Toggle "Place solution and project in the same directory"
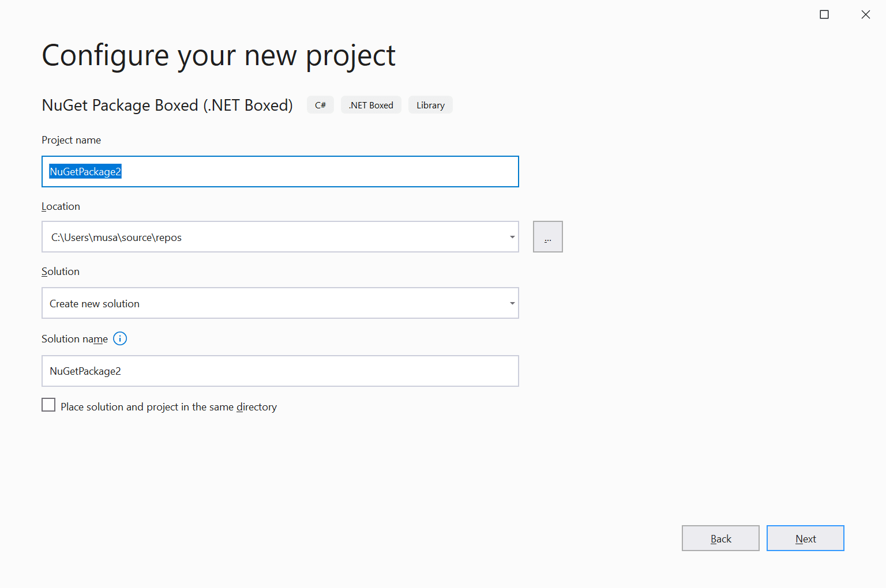This screenshot has height=588, width=886. pos(48,405)
